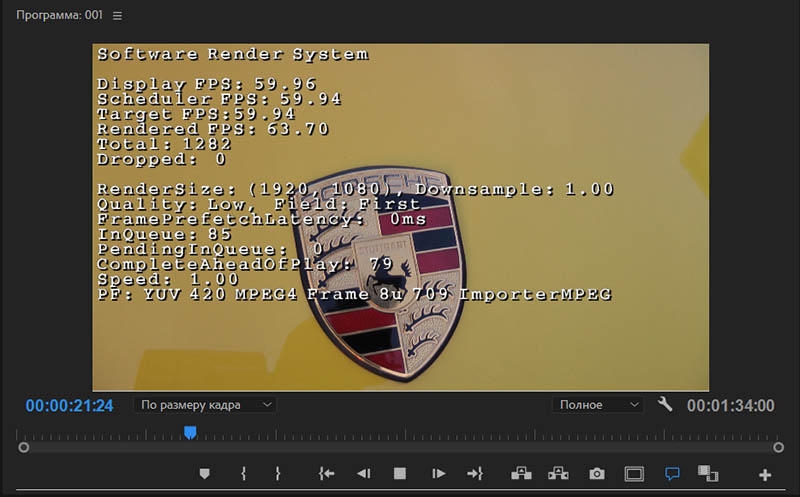Open the button editor with plus icon
This screenshot has width=800, height=497.
(765, 475)
